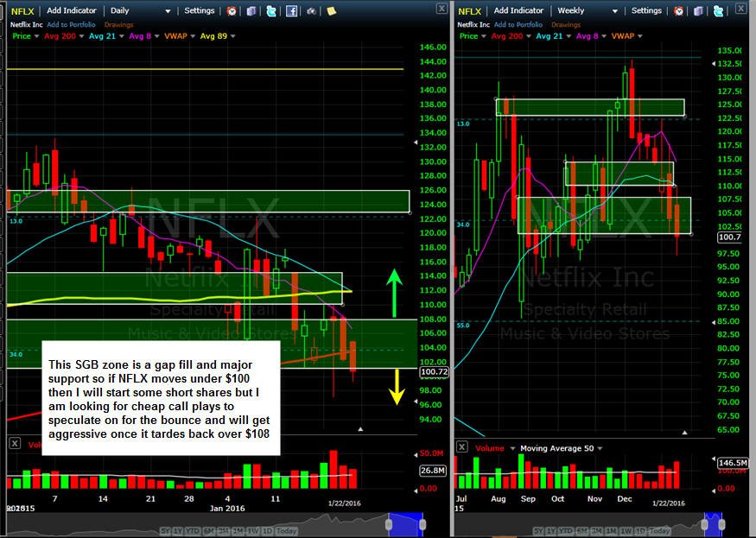Click the Add to Portfolio link in the Daily chart
The width and height of the screenshot is (756, 538).
[71, 24]
